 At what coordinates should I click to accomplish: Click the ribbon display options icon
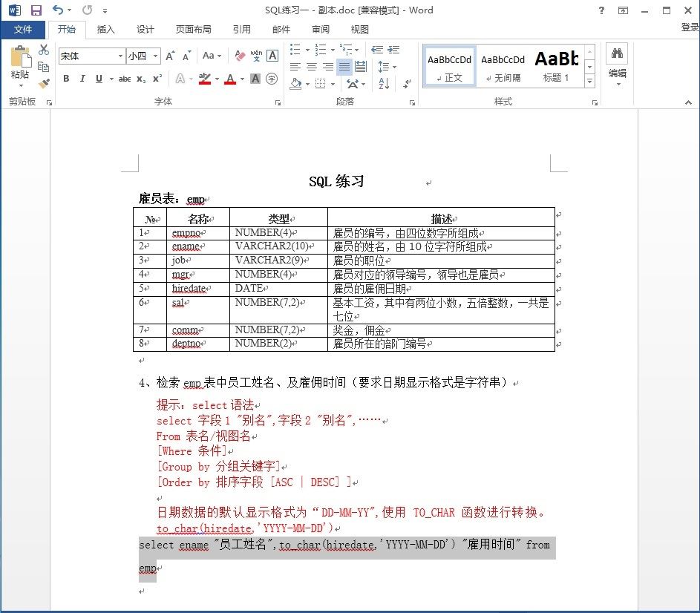[624, 10]
